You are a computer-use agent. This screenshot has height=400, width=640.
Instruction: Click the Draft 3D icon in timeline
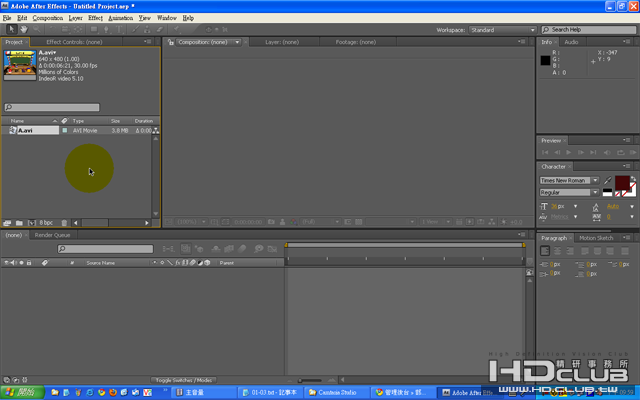click(199, 249)
